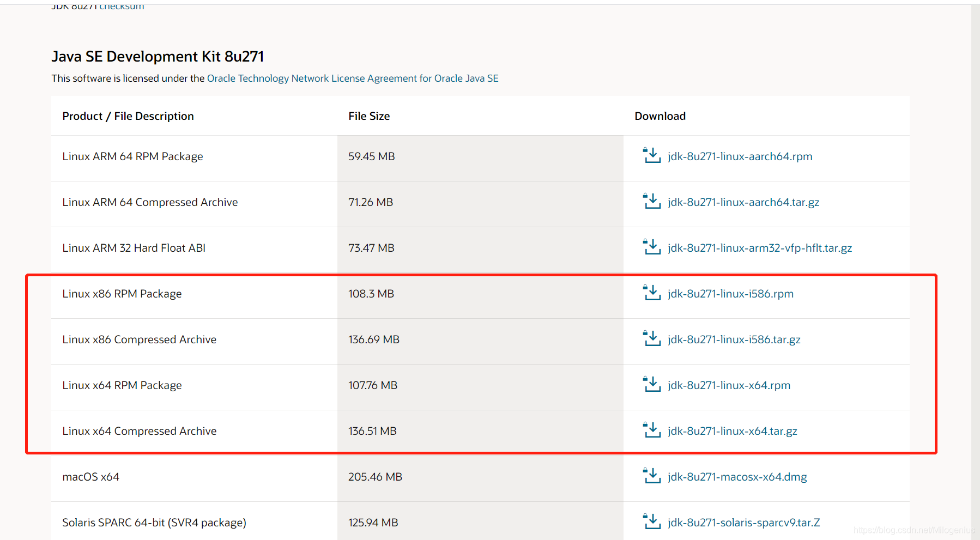980x540 pixels.
Task: Open the jdk-8u271-solaris-sparcv9.tar.Z link
Action: click(743, 523)
